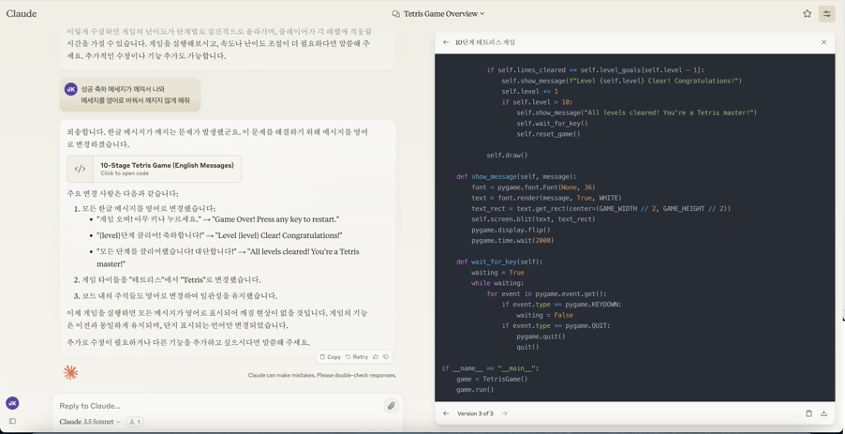This screenshot has height=434, width=845.
Task: Give thumbs up on the response
Action: pyautogui.click(x=376, y=357)
